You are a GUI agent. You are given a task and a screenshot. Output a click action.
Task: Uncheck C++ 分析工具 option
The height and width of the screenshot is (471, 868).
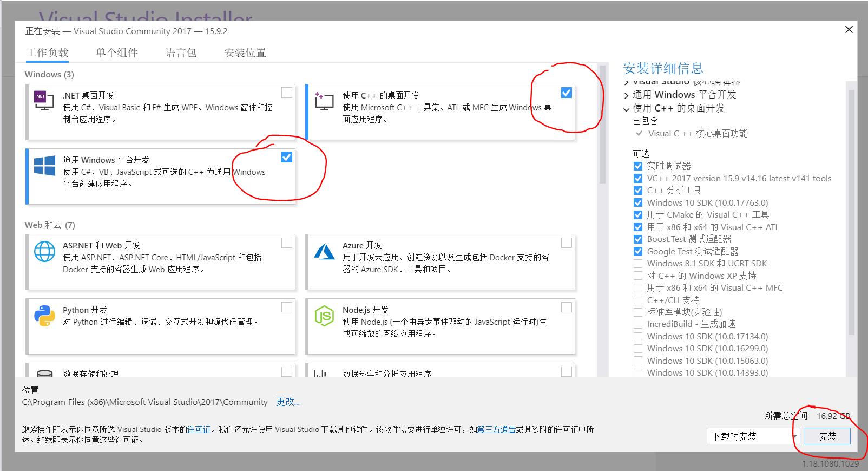[x=638, y=191]
